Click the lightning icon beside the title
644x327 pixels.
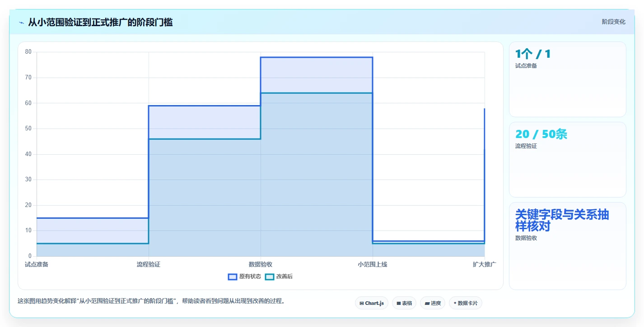coord(21,22)
